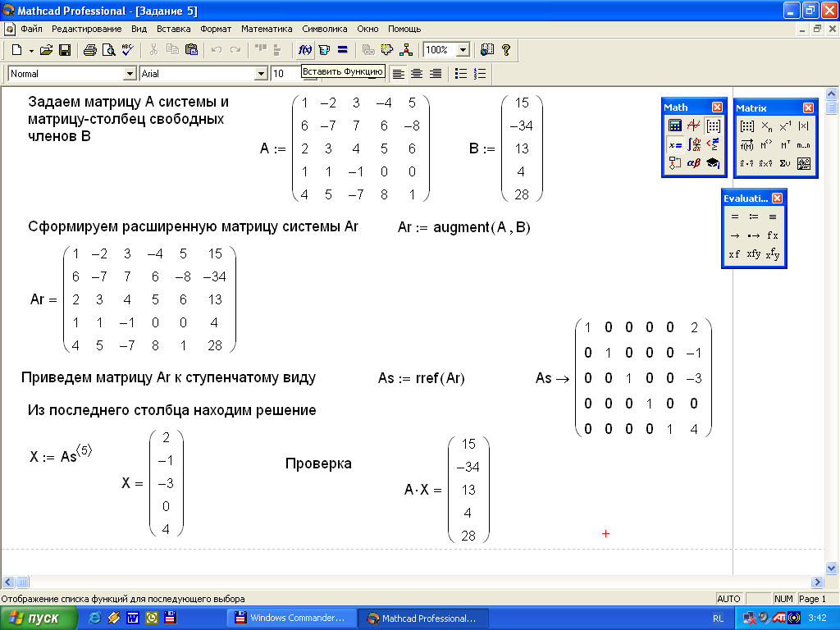Create a new worksheet with the blank page icon
Viewport: 840px width, 630px height.
tap(17, 50)
